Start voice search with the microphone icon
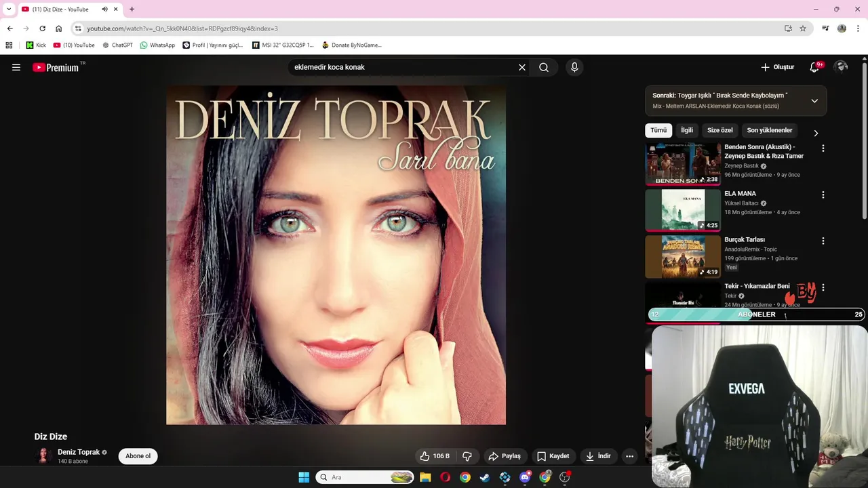 574,67
